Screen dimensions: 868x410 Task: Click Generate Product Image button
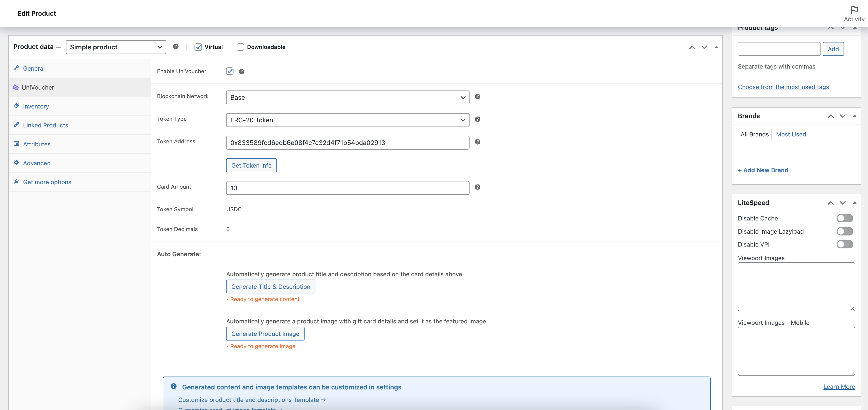265,334
